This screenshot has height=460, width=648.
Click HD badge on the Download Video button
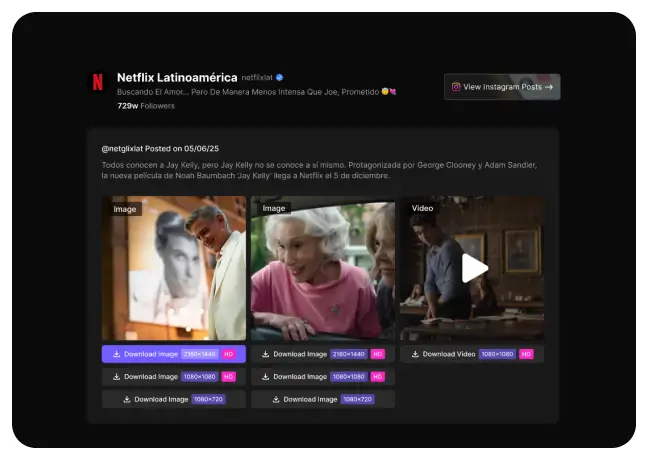[x=526, y=354]
